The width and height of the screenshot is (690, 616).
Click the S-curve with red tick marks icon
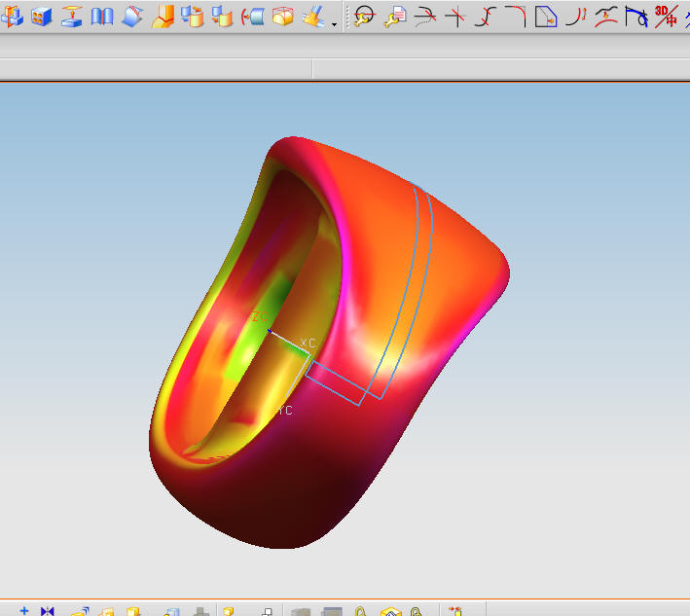[x=486, y=17]
